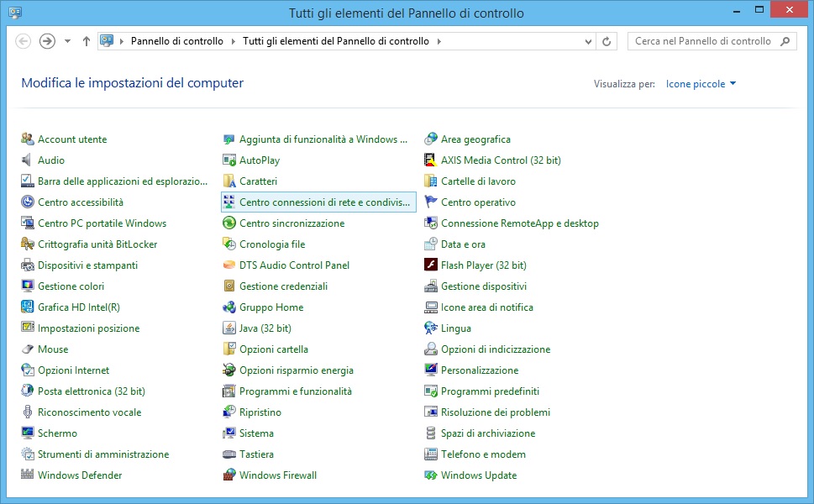Open the Telefono e modem link
Viewport: 814px width, 504px height.
click(483, 454)
